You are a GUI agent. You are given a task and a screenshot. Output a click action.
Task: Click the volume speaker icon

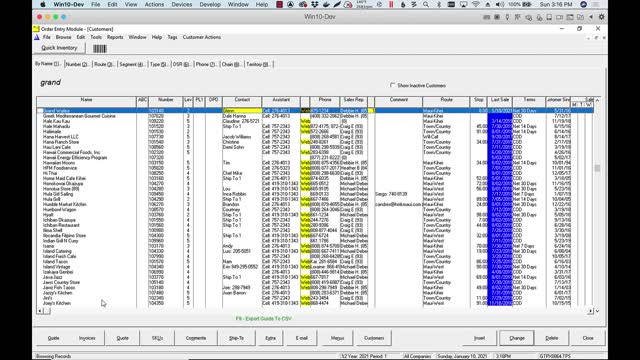click(x=499, y=4)
